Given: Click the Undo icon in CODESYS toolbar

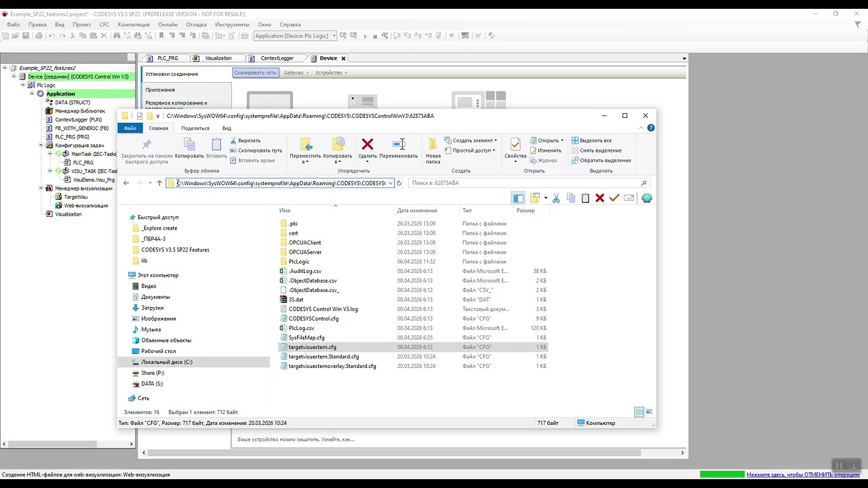Looking at the screenshot, I should pos(52,36).
